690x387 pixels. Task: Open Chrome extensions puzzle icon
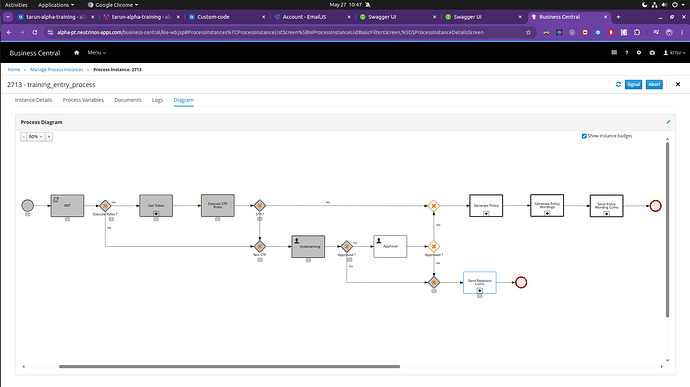pyautogui.click(x=637, y=32)
